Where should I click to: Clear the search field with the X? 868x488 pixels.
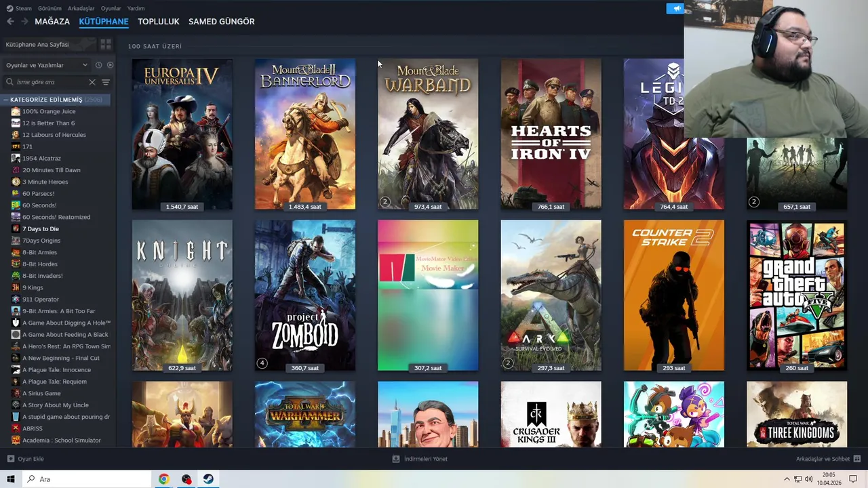(x=92, y=82)
